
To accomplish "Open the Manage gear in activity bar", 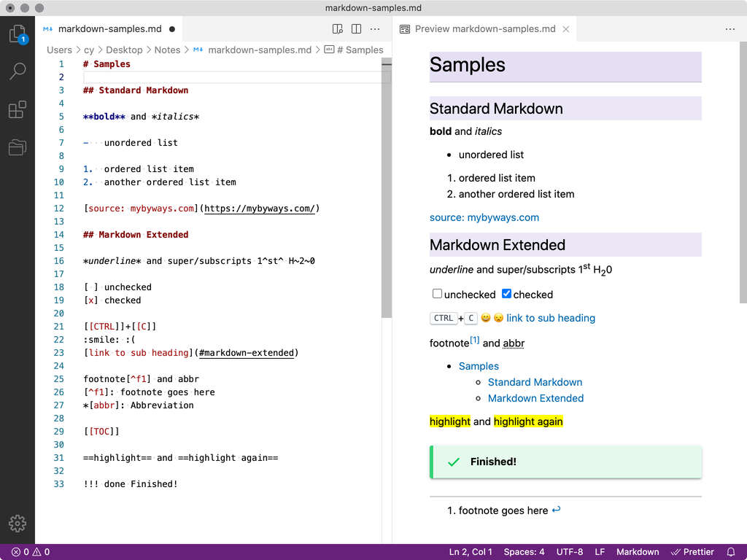I will point(18,524).
